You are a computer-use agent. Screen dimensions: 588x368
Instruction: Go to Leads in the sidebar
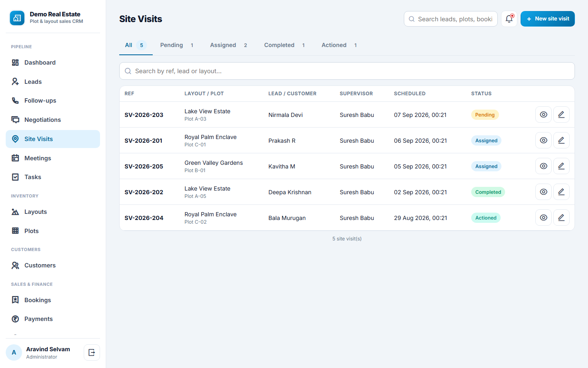pos(53,82)
